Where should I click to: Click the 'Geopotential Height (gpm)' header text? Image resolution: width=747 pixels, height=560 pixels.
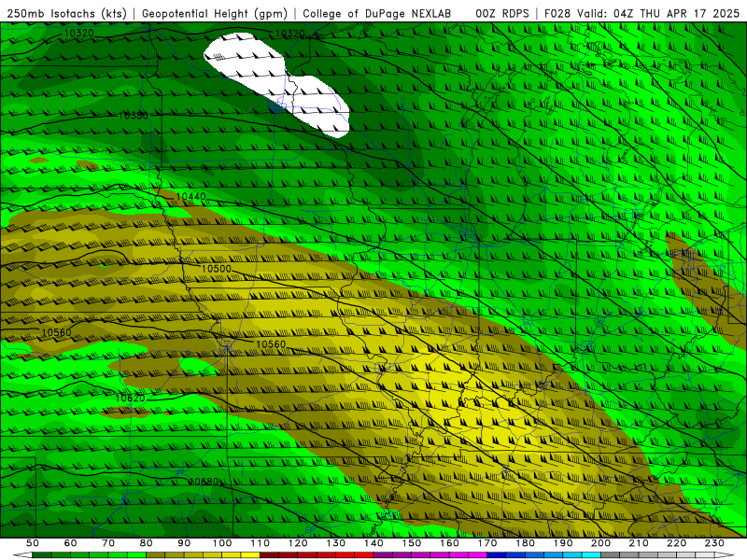point(215,13)
